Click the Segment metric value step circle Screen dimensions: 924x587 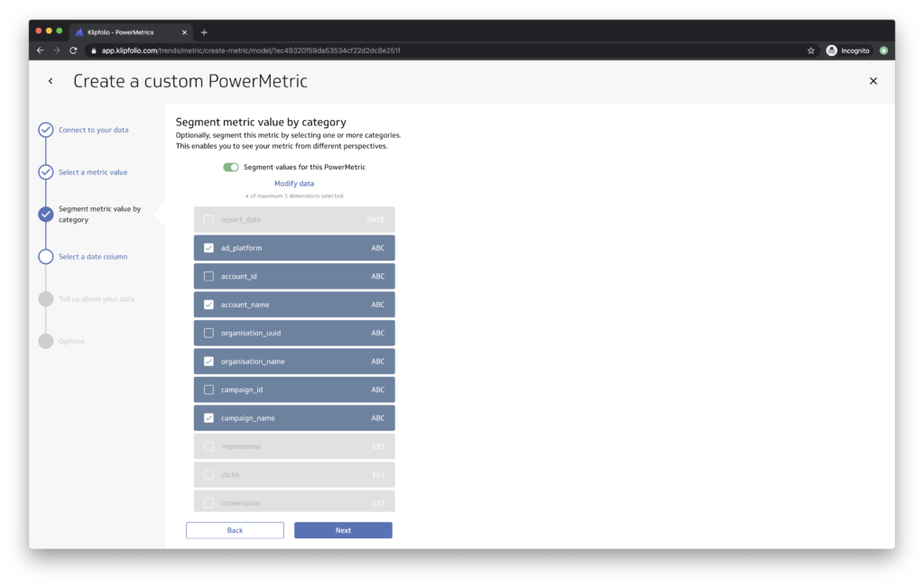[46, 215]
